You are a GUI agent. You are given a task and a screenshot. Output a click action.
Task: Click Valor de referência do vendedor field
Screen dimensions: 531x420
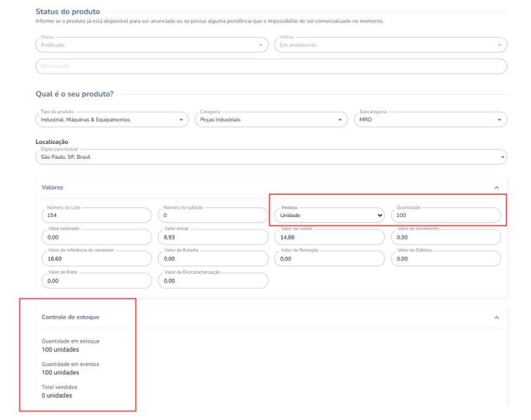click(96, 258)
